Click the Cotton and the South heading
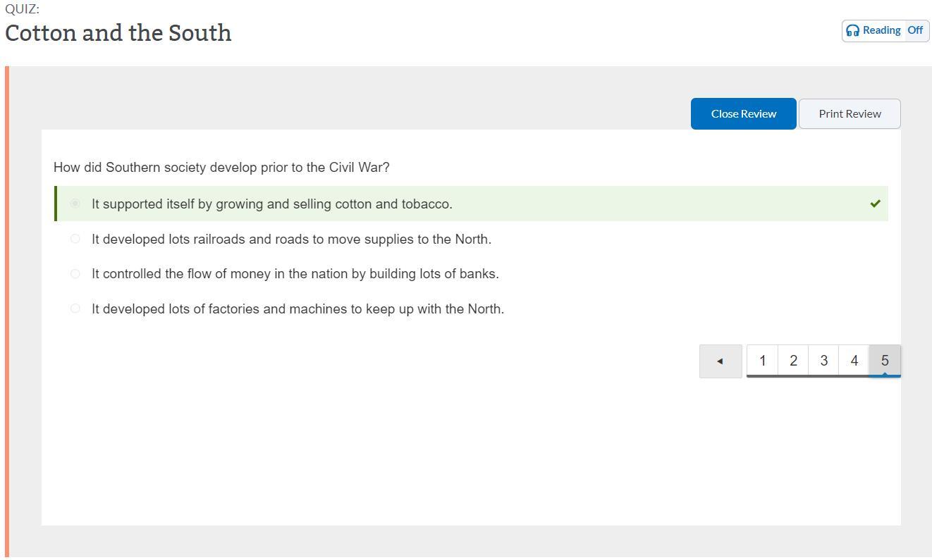The width and height of the screenshot is (932, 560). 118,33
